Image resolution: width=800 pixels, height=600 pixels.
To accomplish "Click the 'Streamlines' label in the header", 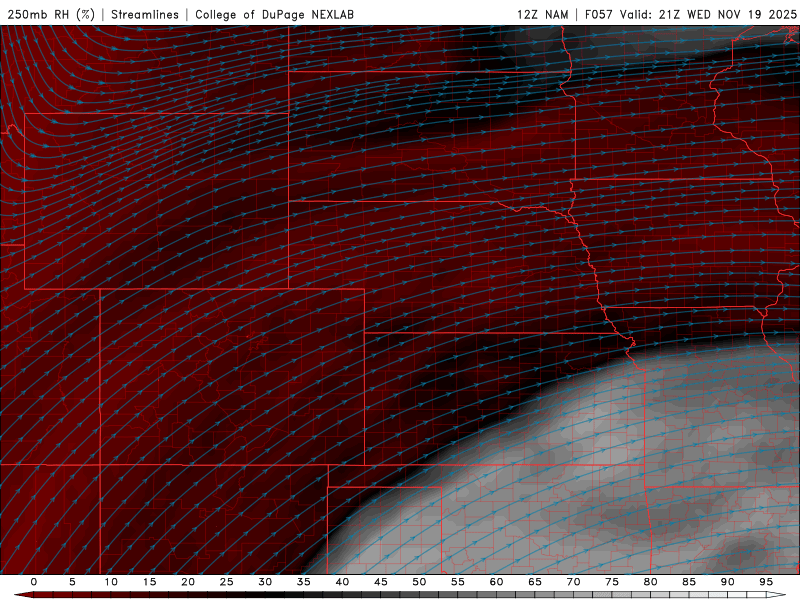I will point(145,14).
